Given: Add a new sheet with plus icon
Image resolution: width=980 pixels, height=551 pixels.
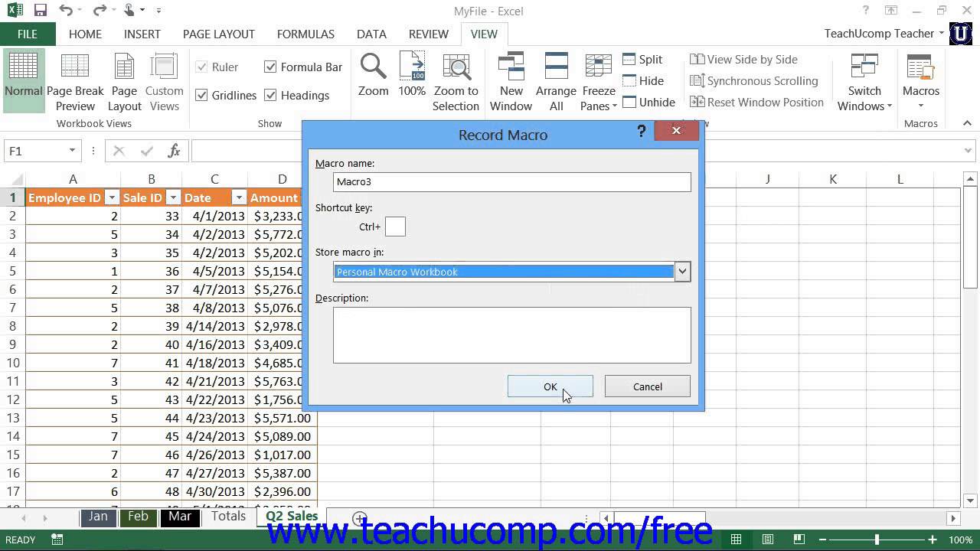Looking at the screenshot, I should [x=359, y=518].
